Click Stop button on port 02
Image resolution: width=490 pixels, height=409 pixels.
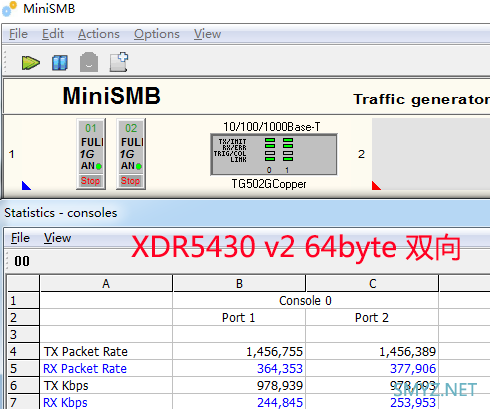point(131,181)
